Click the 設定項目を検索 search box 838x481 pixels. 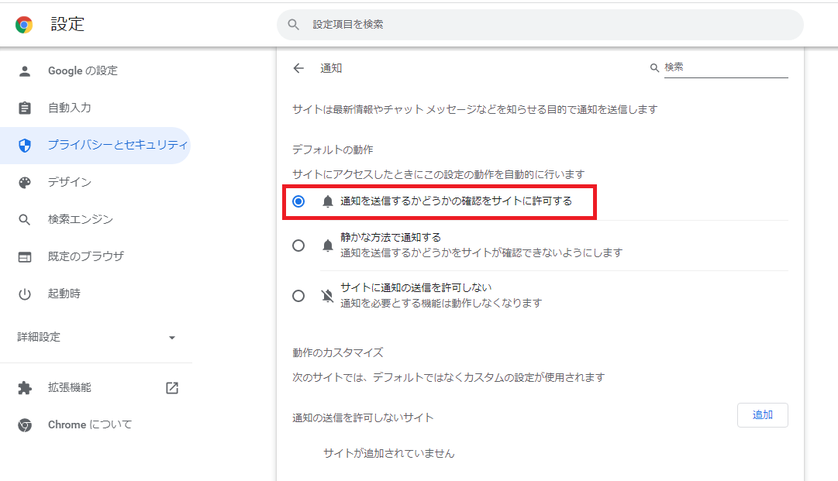pos(540,24)
